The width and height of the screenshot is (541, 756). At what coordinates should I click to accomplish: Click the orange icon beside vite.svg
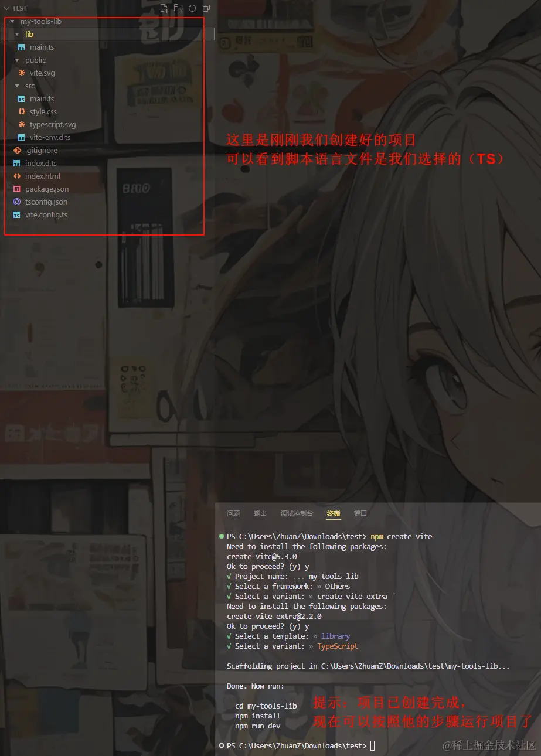click(x=22, y=73)
